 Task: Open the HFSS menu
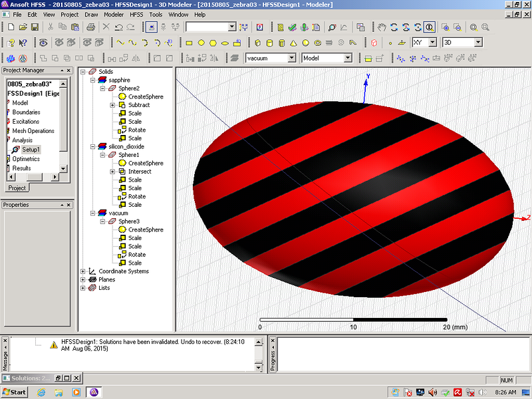tap(137, 14)
